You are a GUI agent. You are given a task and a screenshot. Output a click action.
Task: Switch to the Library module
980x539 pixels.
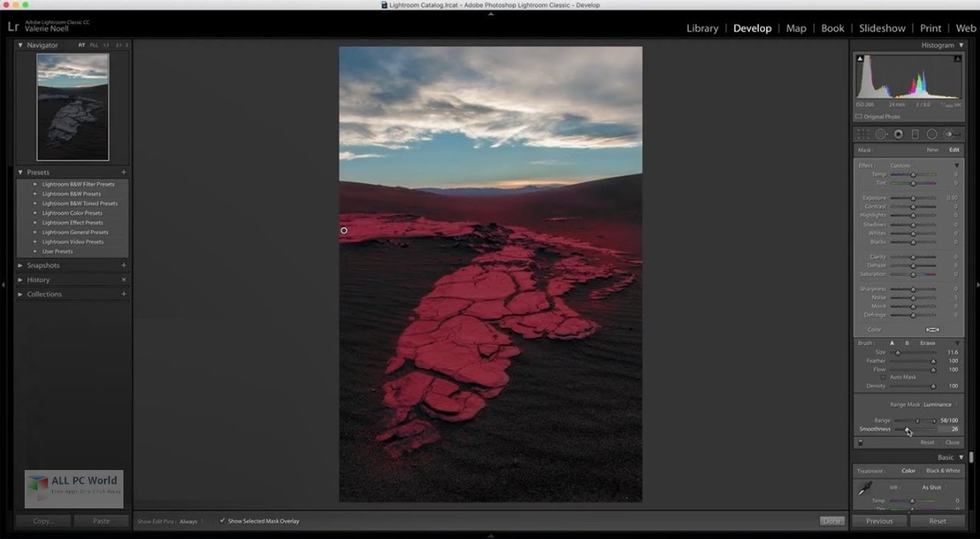click(702, 28)
